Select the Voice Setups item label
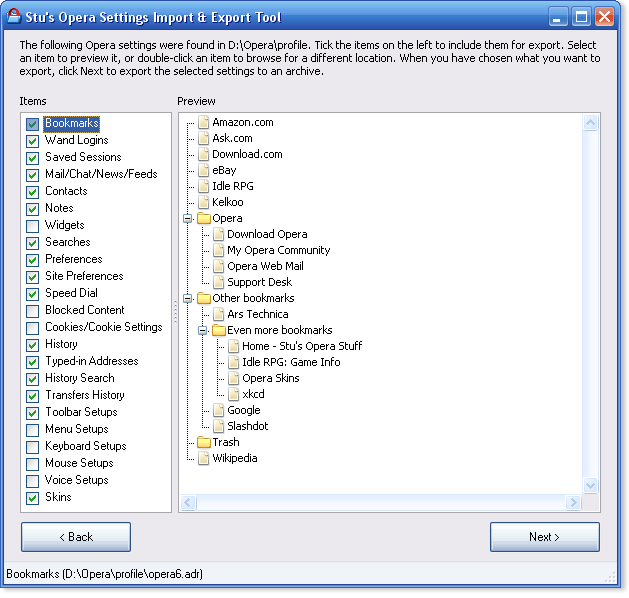The height and width of the screenshot is (598, 629). click(x=77, y=480)
